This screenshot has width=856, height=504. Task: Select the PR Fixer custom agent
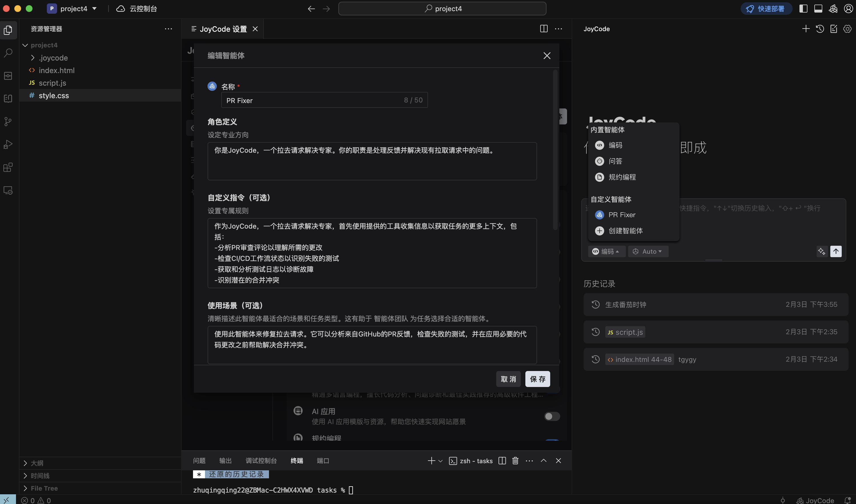pos(633,215)
